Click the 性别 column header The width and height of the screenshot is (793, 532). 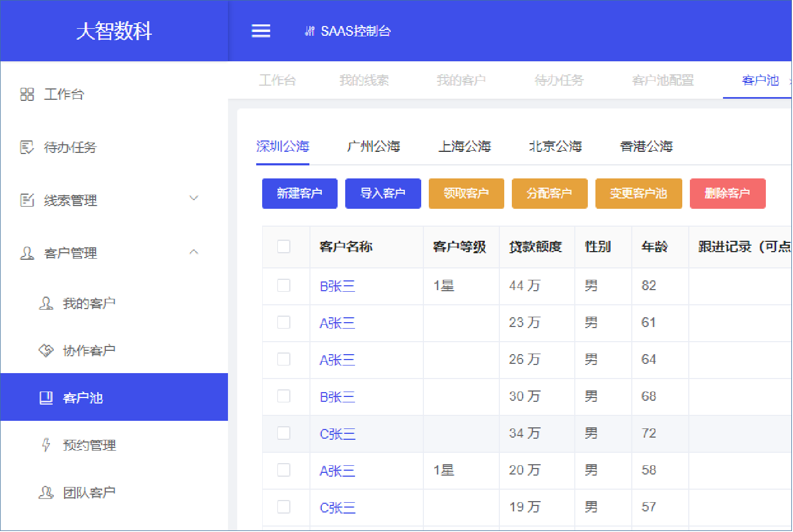pos(598,247)
